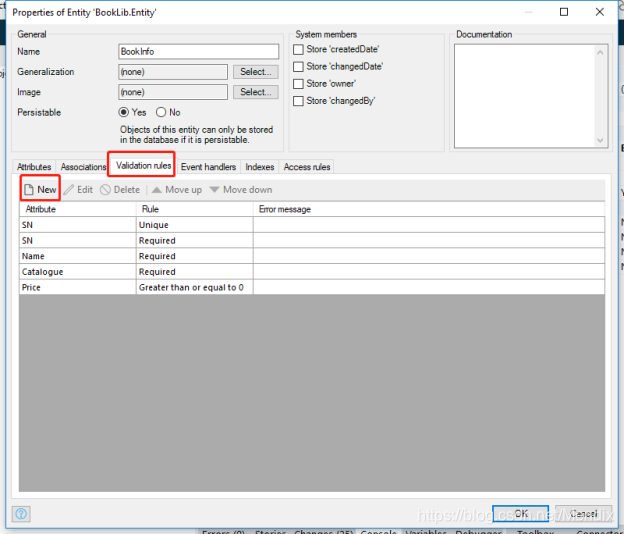
Task: Enable Store 'changedBy' checkbox
Action: (298, 101)
